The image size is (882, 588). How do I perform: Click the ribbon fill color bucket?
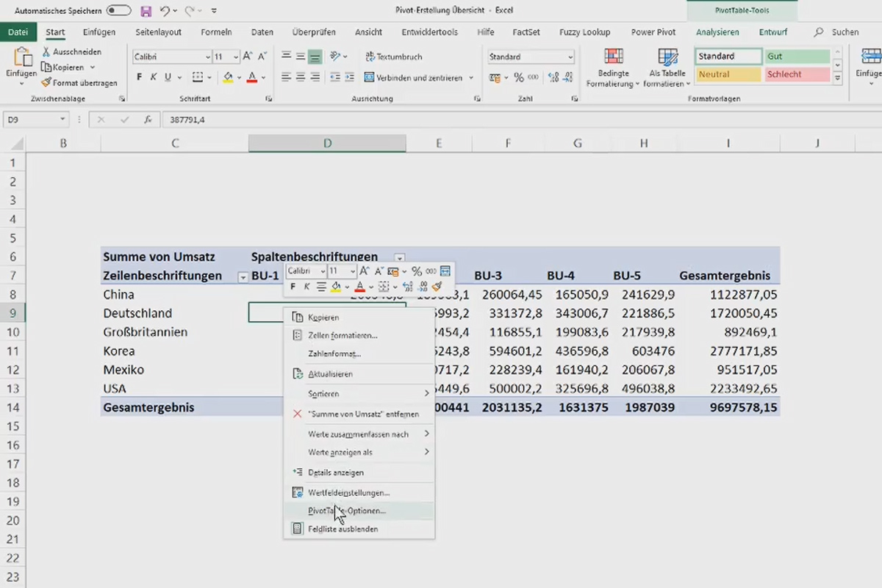point(228,77)
